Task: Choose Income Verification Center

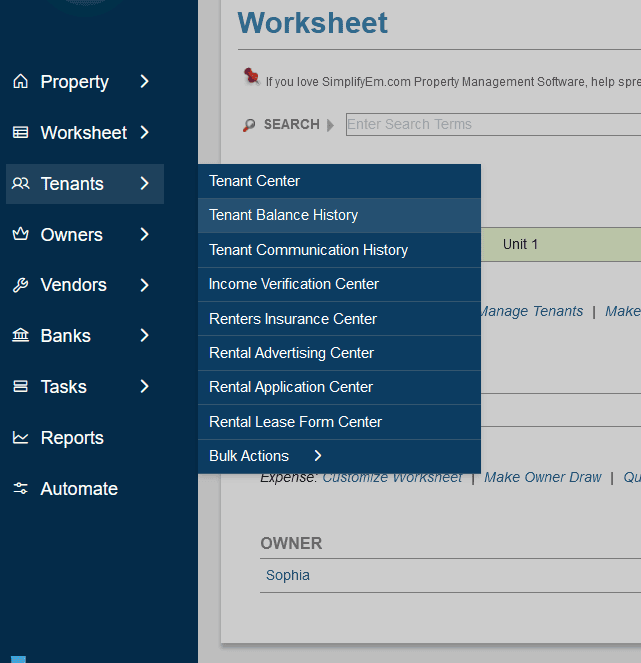Action: (293, 284)
